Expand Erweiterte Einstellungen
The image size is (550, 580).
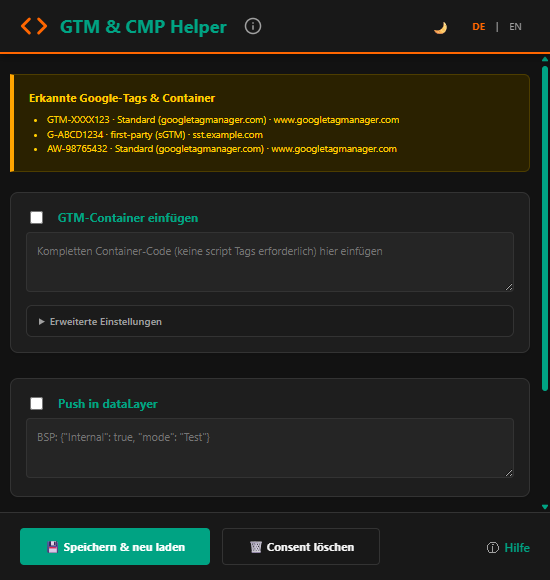pos(270,321)
